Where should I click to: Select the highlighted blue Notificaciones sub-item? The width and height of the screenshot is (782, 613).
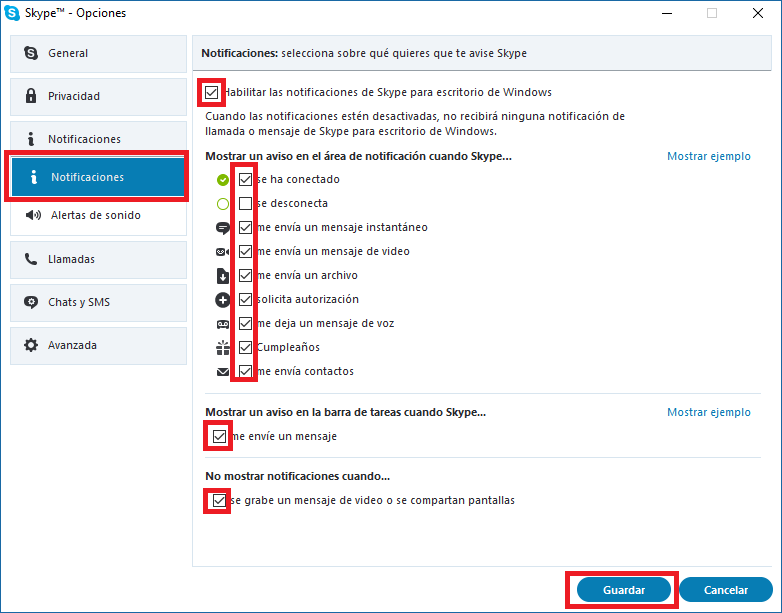98,177
